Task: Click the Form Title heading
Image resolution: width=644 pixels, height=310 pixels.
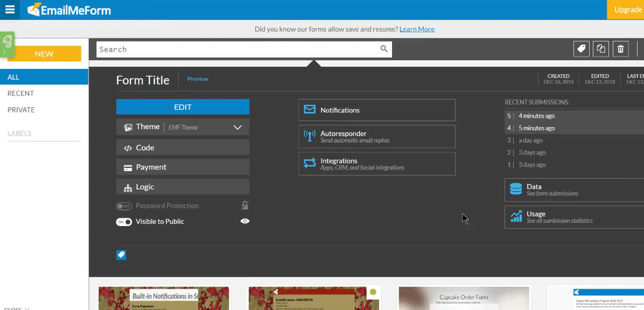Action: (x=143, y=80)
